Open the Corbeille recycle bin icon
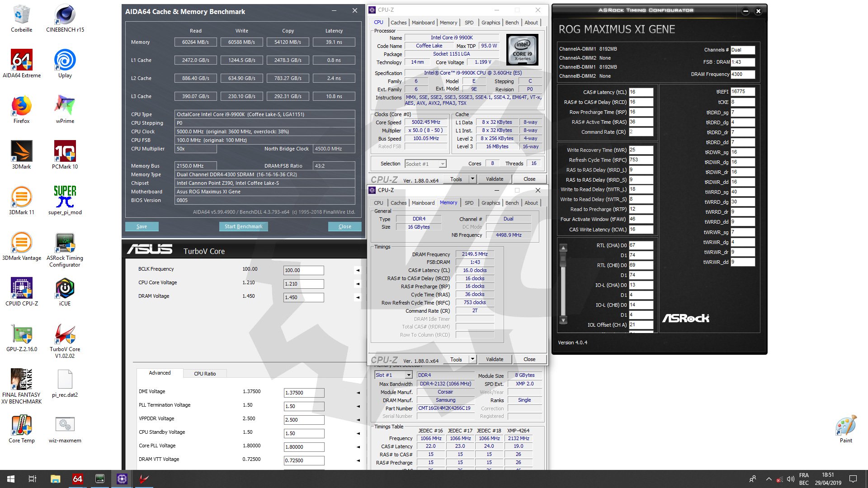868x488 pixels. (x=21, y=19)
